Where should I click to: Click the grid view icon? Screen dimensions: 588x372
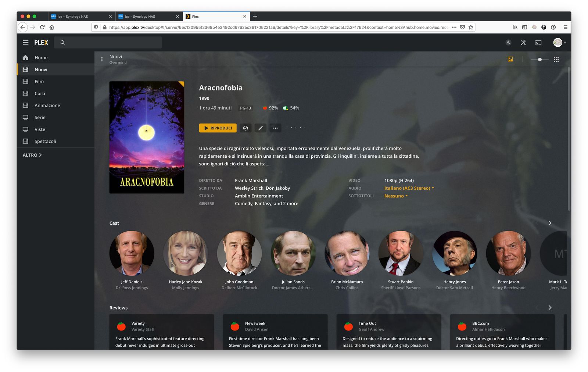click(x=556, y=60)
